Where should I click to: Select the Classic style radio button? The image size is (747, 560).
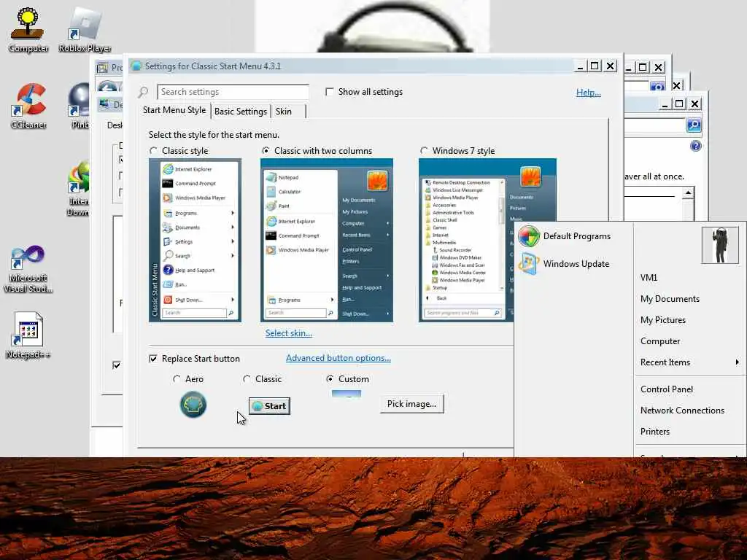[153, 150]
